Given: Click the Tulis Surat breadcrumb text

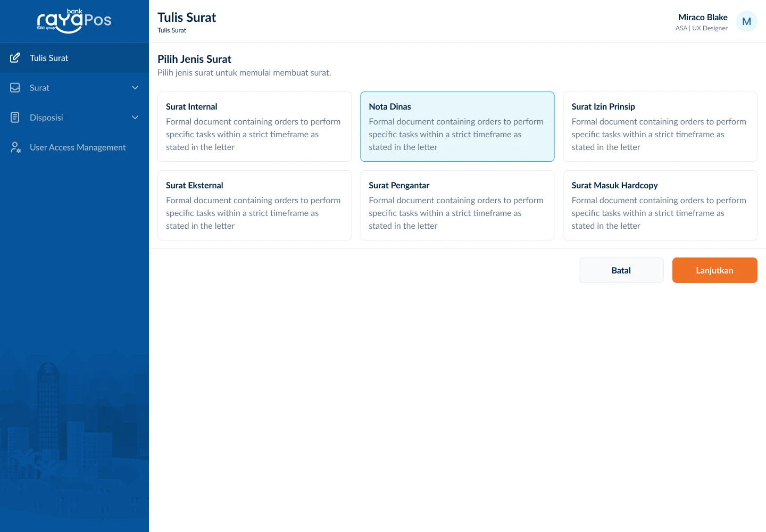Looking at the screenshot, I should tap(172, 30).
